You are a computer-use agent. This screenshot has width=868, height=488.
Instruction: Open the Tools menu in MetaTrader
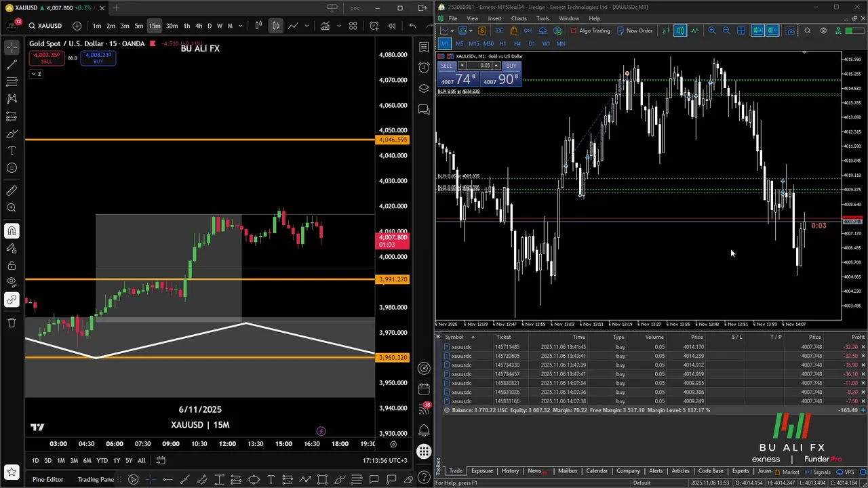pyautogui.click(x=543, y=18)
